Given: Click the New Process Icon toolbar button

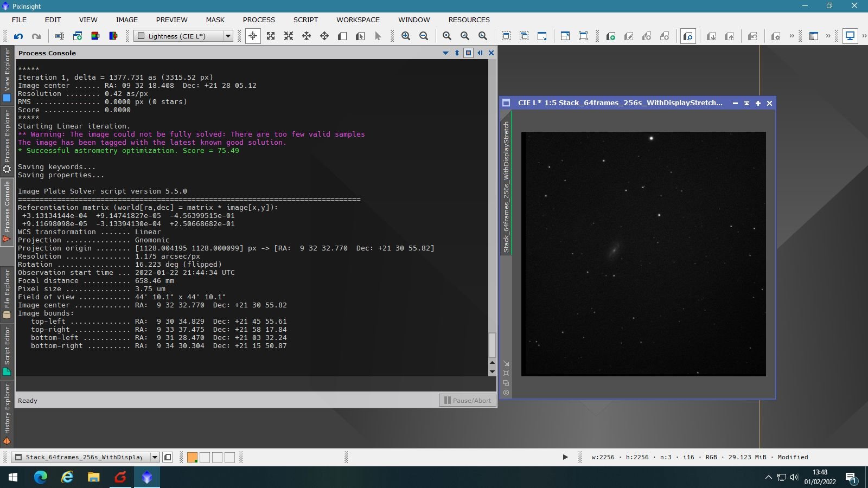Looking at the screenshot, I should pos(611,36).
